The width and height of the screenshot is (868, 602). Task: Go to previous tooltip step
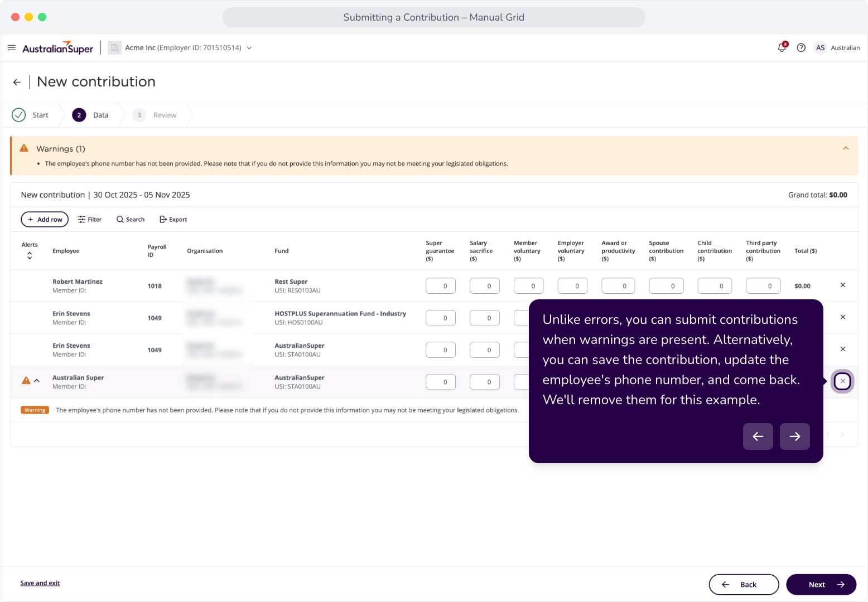pyautogui.click(x=758, y=436)
